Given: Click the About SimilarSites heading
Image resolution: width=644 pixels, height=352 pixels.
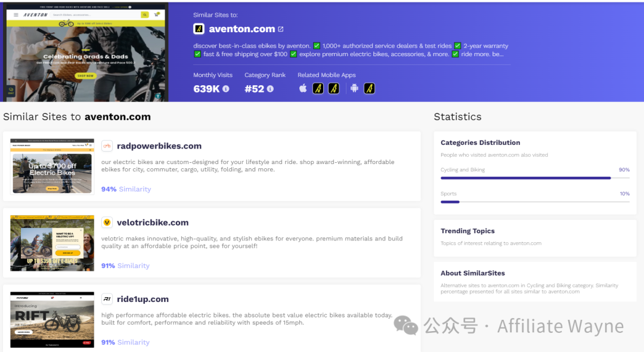Looking at the screenshot, I should click(x=473, y=273).
